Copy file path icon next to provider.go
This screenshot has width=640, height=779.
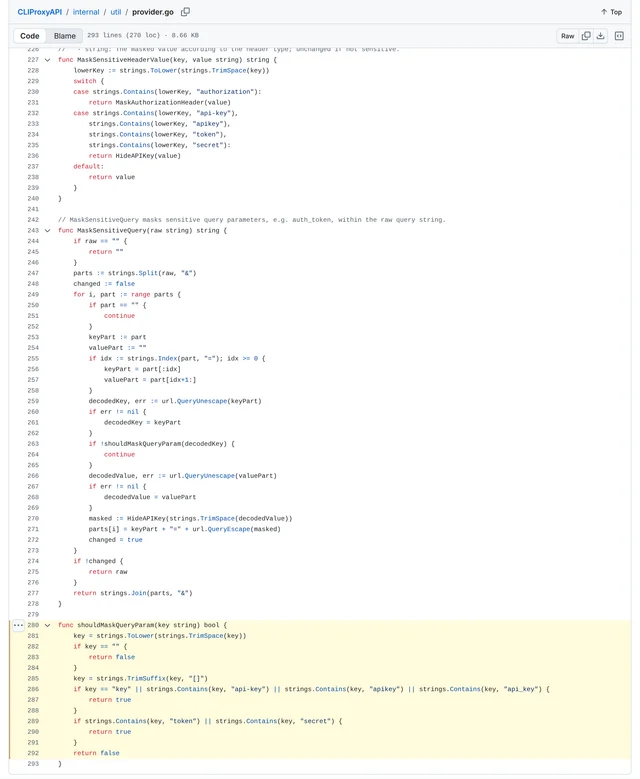tap(185, 12)
